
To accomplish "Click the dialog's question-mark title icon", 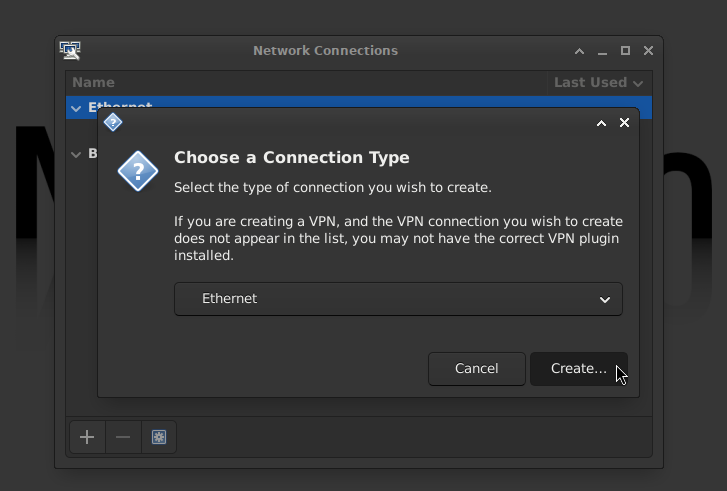I will (x=113, y=122).
